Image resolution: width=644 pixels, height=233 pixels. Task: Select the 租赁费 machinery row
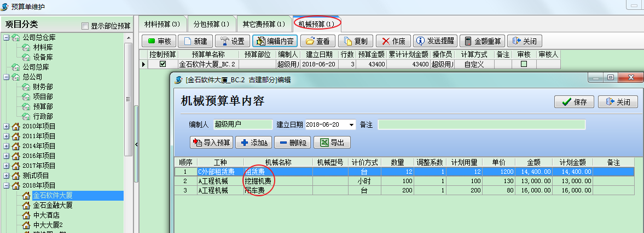tap(405, 172)
